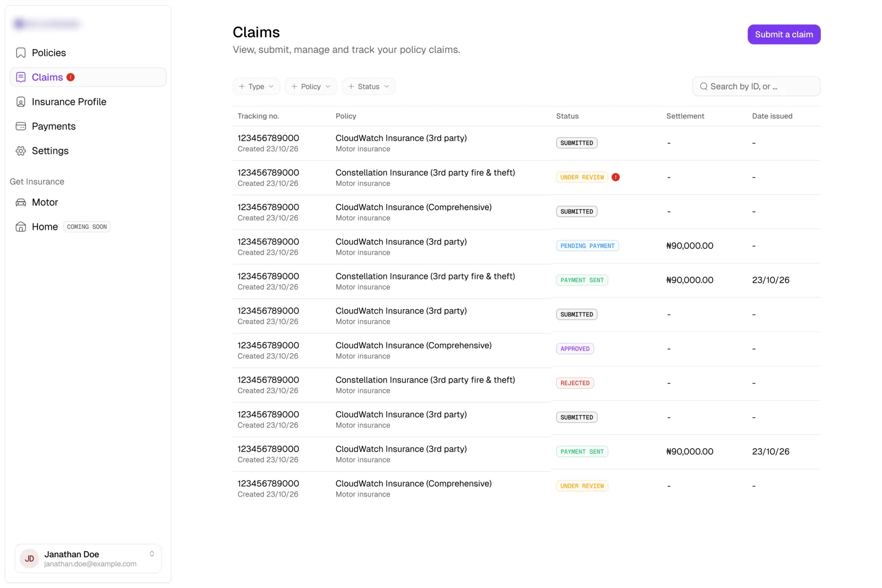Open the Policy filter dropdown

pyautogui.click(x=311, y=87)
